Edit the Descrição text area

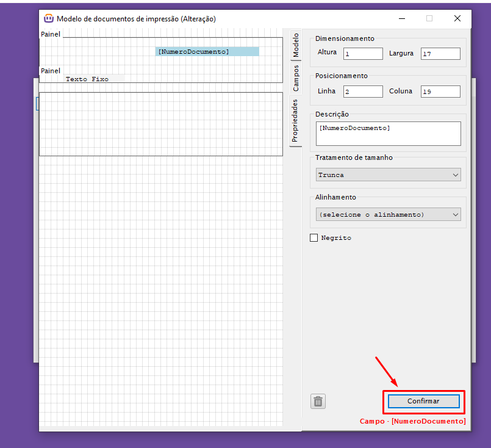[x=388, y=133]
